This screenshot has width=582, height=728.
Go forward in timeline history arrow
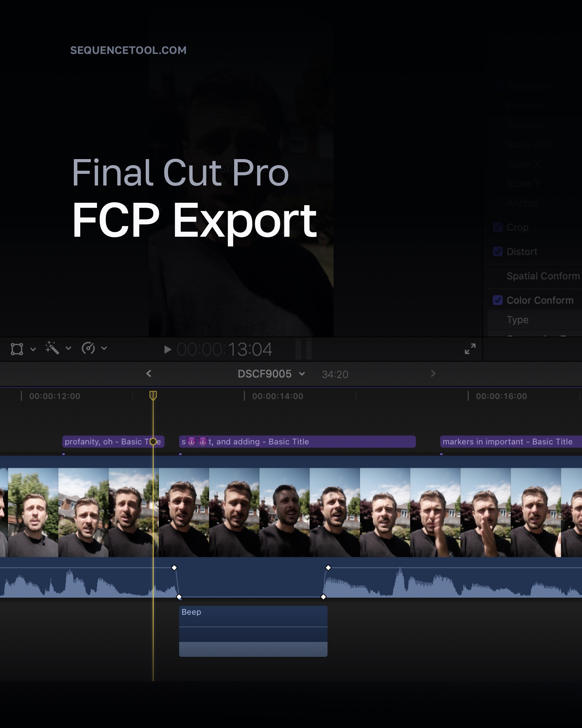coord(433,373)
